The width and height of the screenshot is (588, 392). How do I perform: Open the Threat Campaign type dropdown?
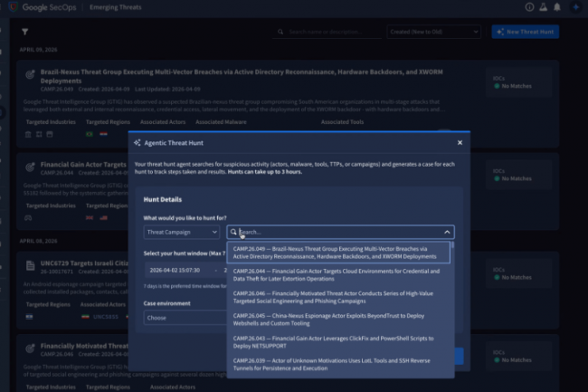(x=181, y=232)
